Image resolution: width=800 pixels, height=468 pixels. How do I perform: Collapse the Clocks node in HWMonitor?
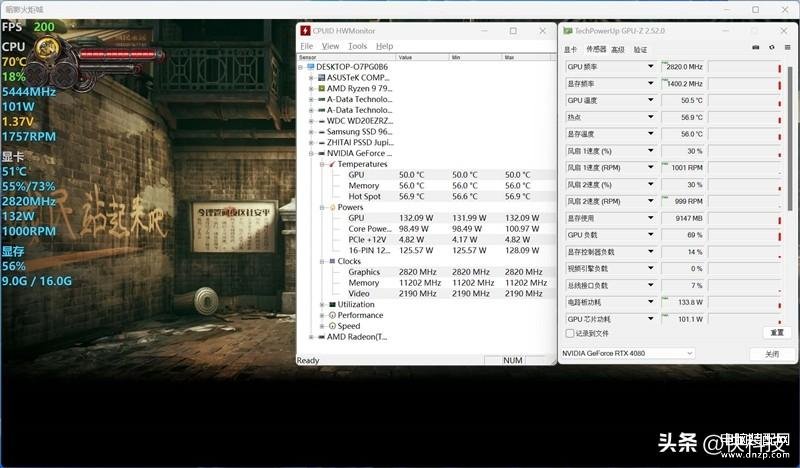(x=322, y=261)
